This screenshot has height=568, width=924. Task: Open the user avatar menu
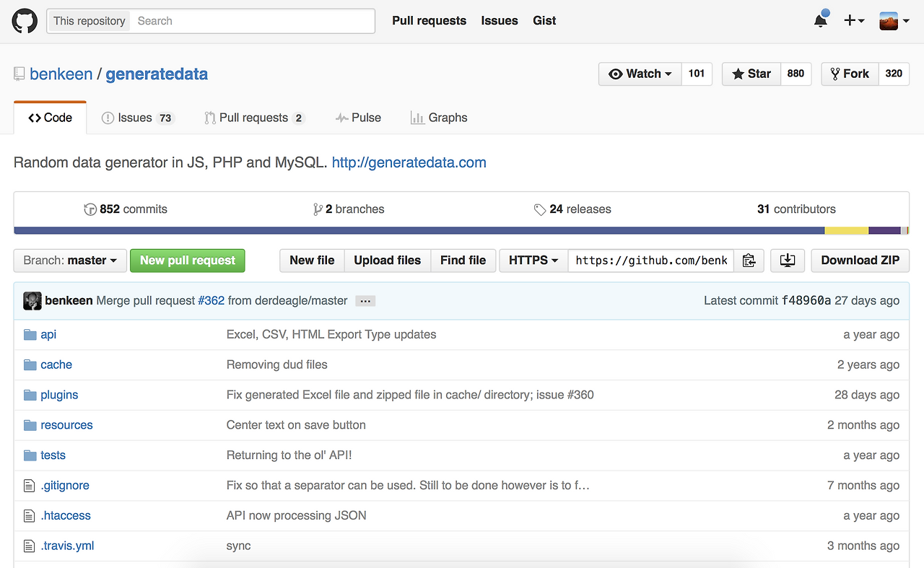[892, 21]
